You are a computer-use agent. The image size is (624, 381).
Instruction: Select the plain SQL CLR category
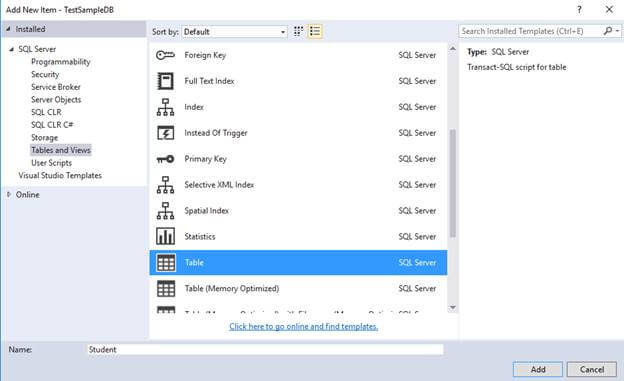click(46, 112)
